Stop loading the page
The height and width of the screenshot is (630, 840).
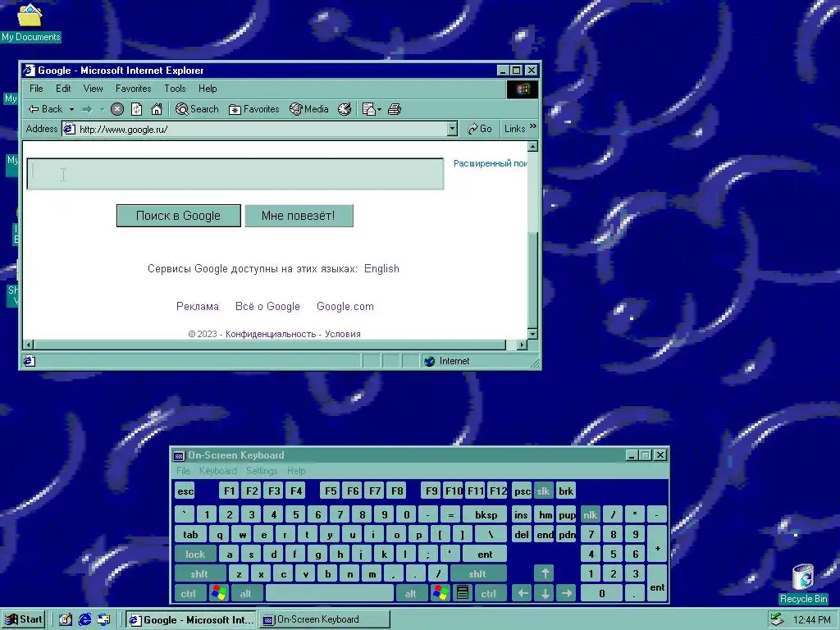[117, 109]
